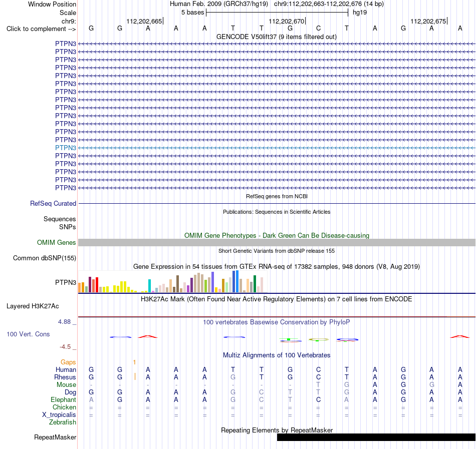Click the Mouse species label
476x449 pixels.
(66, 385)
